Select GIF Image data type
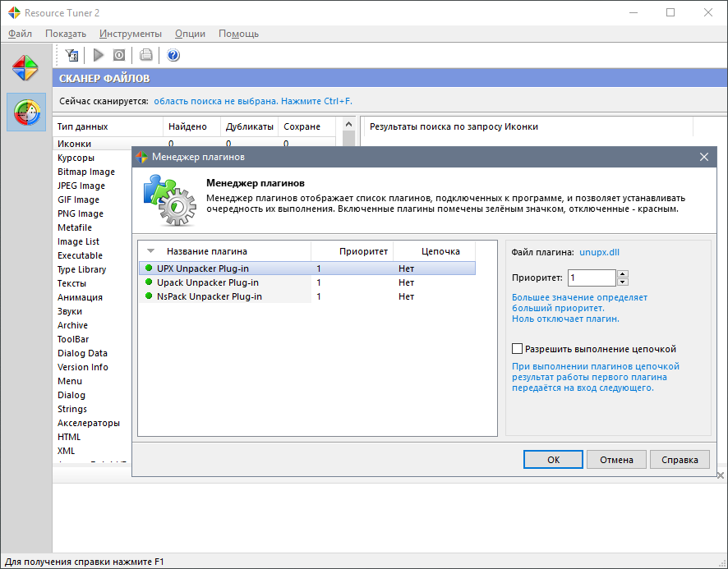This screenshot has height=569, width=728. click(x=78, y=199)
